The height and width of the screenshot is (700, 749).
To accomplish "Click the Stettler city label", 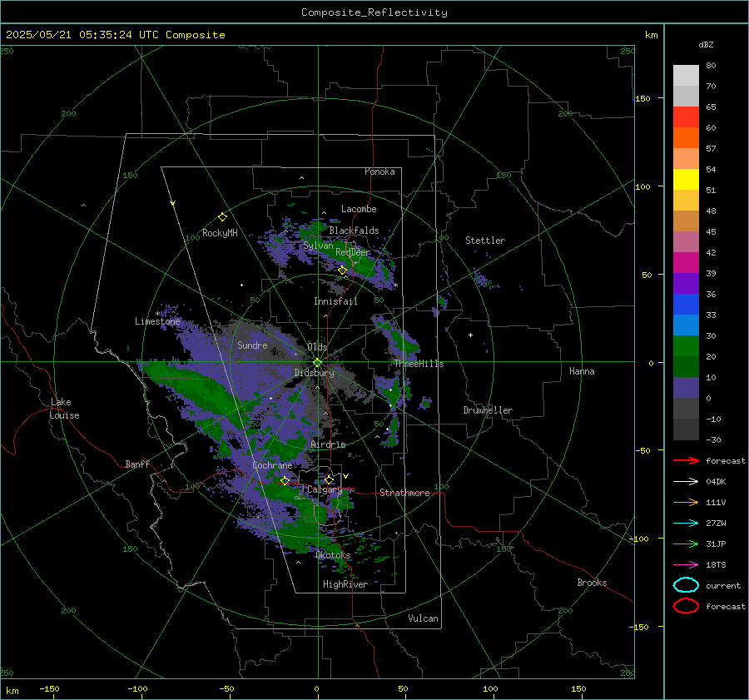I will tap(485, 241).
